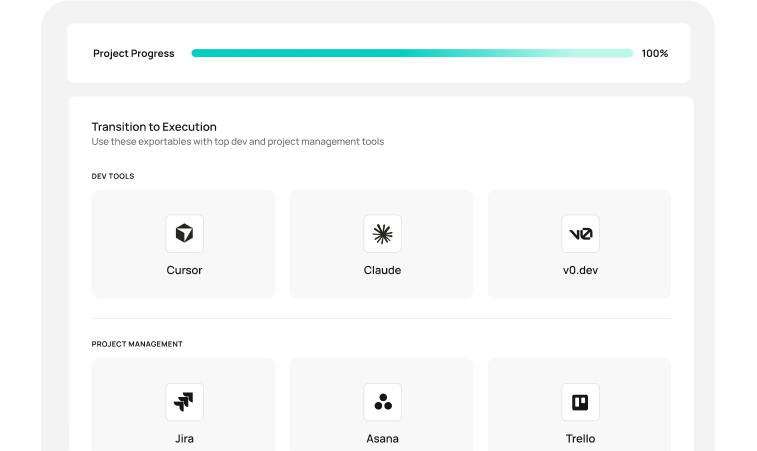This screenshot has width=757, height=451.
Task: Click the 100% progress value
Action: coord(655,53)
